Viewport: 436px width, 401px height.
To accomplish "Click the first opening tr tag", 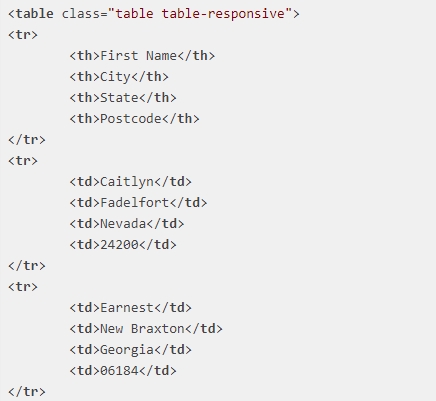I will click(x=23, y=35).
